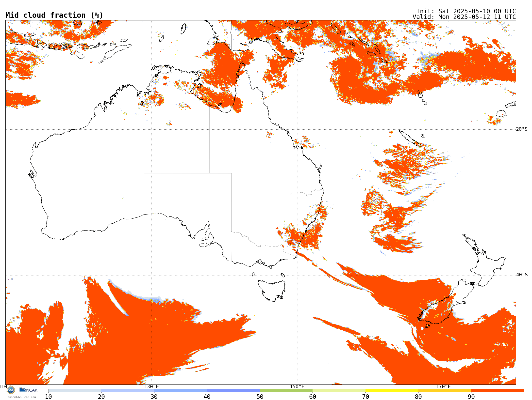Click the blue 40–50 colorbar segment

coord(233,391)
